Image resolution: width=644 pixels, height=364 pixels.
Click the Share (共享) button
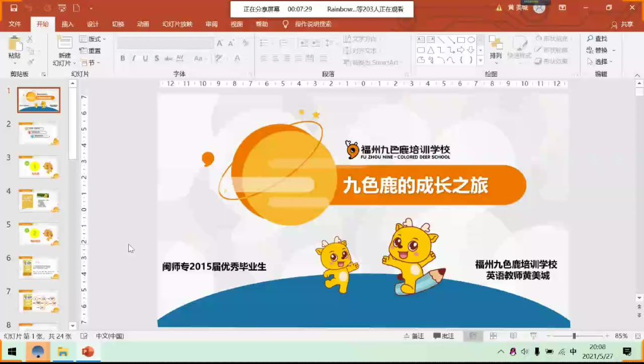click(623, 25)
